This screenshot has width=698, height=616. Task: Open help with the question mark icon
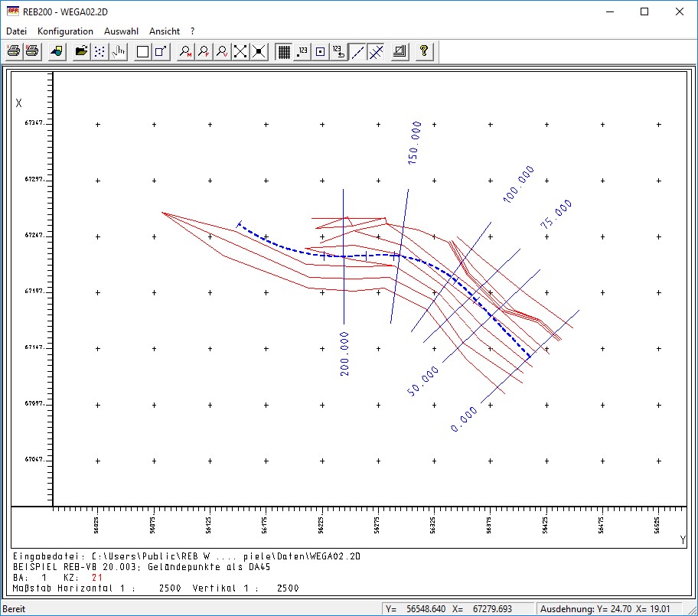(x=424, y=51)
